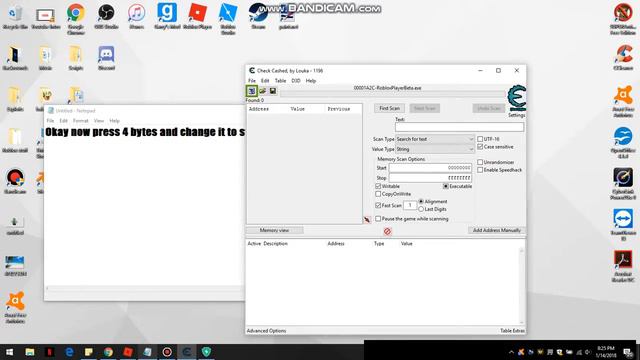
Task: Save the table using the floppy disk icon
Action: tap(273, 91)
